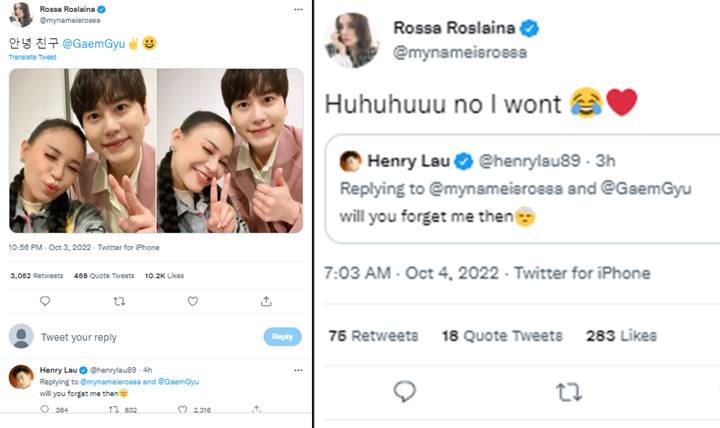Click the blue Reply button
The height and width of the screenshot is (428, 720).
pyautogui.click(x=282, y=337)
